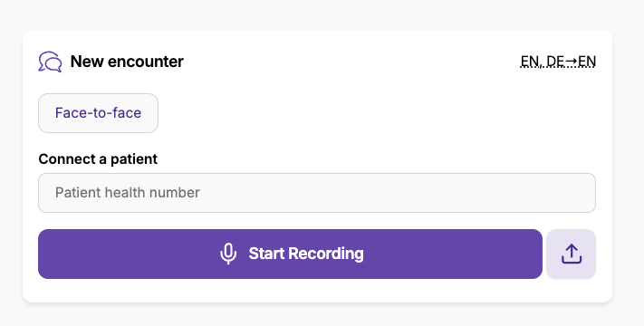Toggle the Face-to-face encounter type
Image resolution: width=644 pixels, height=326 pixels.
point(98,113)
